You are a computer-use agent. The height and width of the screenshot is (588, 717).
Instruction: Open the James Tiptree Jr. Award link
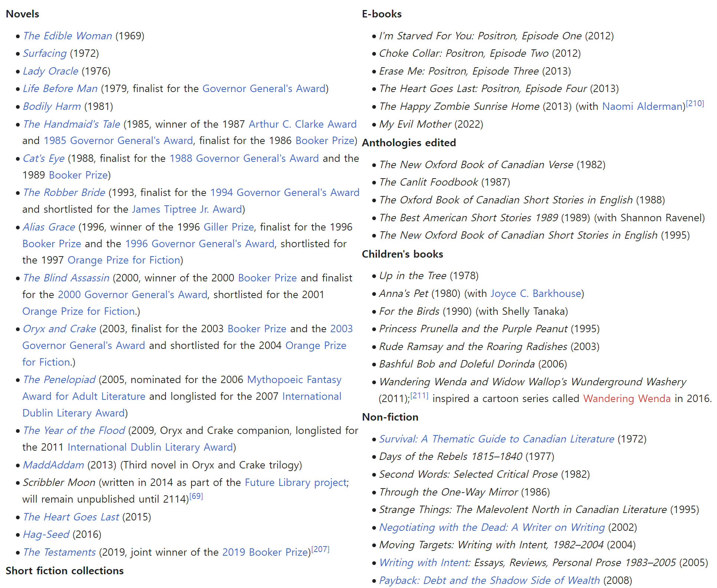pyautogui.click(x=187, y=209)
